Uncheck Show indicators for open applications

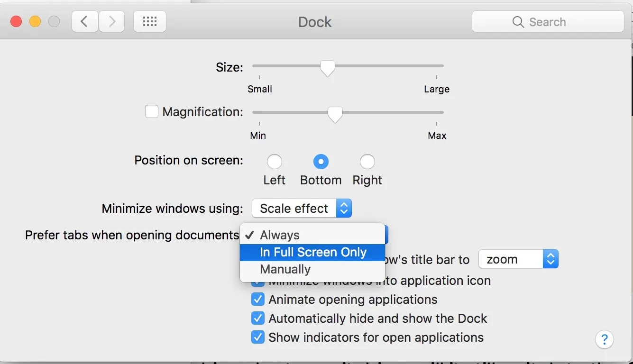pyautogui.click(x=258, y=337)
